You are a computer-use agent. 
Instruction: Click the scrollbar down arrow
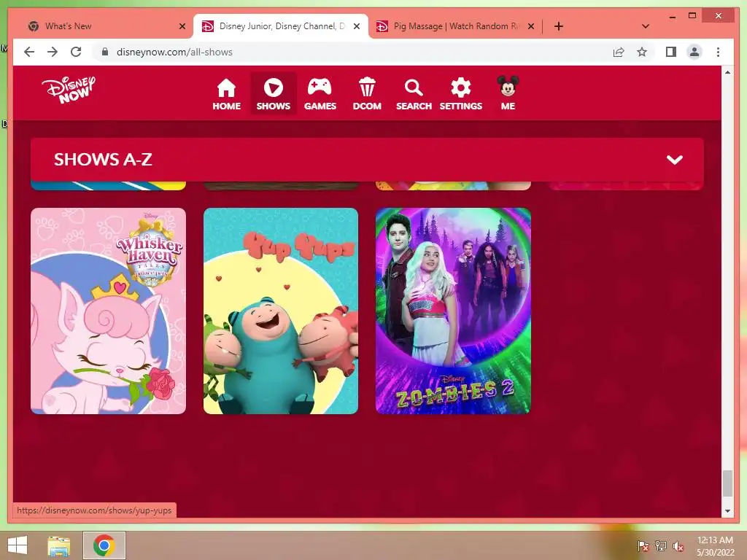[727, 510]
